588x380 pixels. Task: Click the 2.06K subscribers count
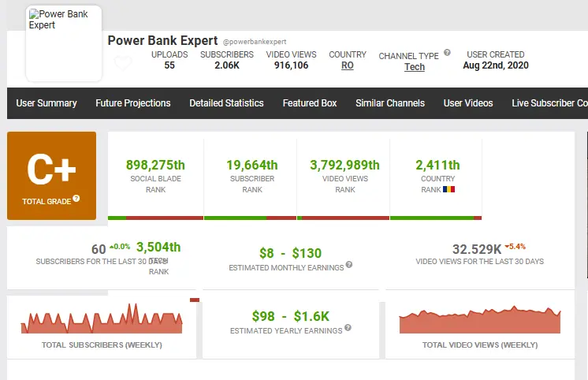coord(227,65)
